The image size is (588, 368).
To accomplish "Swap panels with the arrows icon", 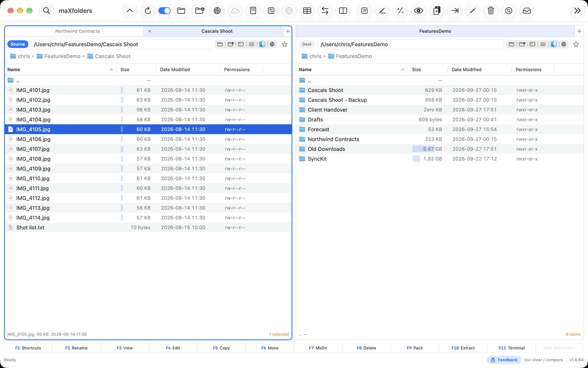I will pyautogui.click(x=325, y=11).
